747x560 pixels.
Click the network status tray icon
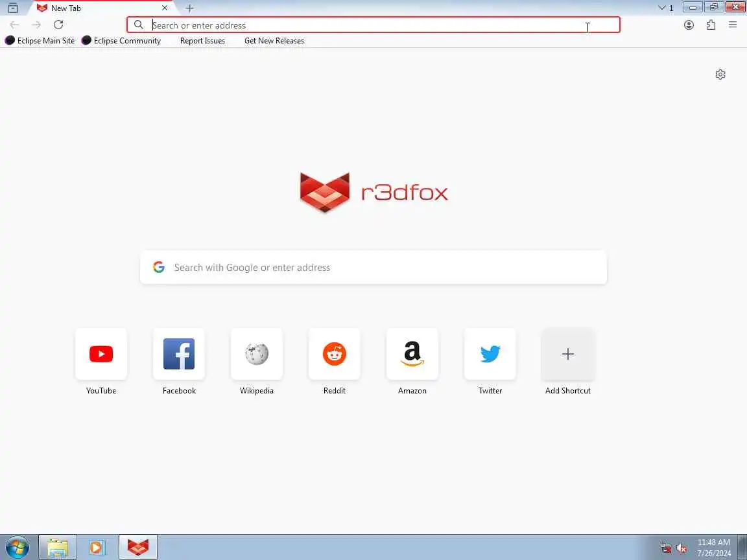[666, 548]
